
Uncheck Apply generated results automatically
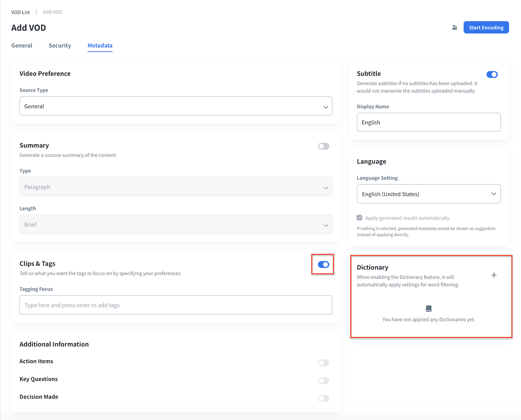pyautogui.click(x=359, y=218)
